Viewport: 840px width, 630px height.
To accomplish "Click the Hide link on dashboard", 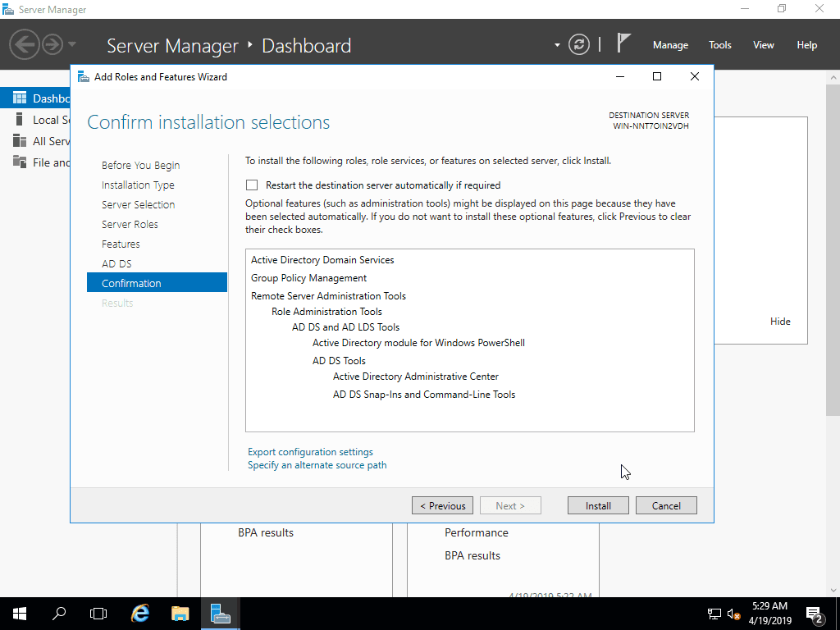I will pos(780,322).
